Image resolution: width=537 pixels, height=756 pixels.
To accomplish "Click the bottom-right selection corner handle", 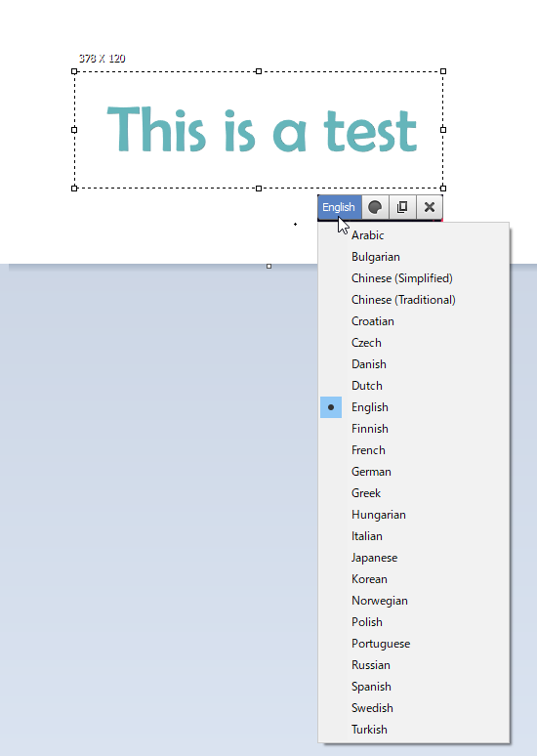I will pos(443,189).
